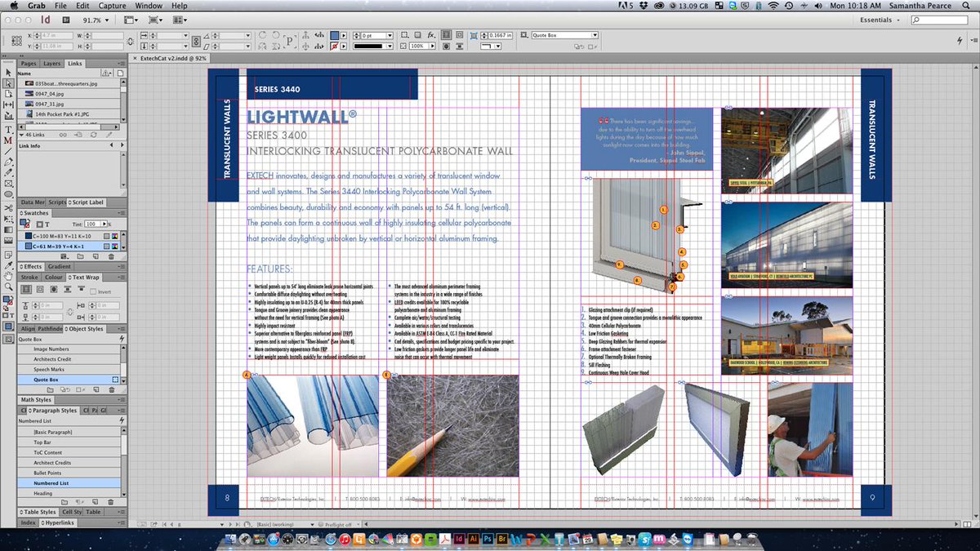This screenshot has width=980, height=551.
Task: Select the Scissors tool
Action: coord(8,208)
